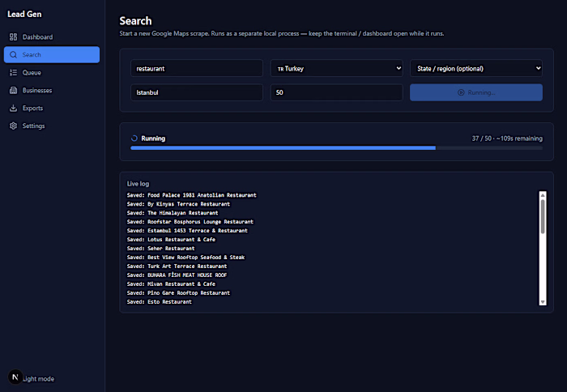Open the Turkey country dropdown
This screenshot has width=567, height=392.
[x=336, y=68]
